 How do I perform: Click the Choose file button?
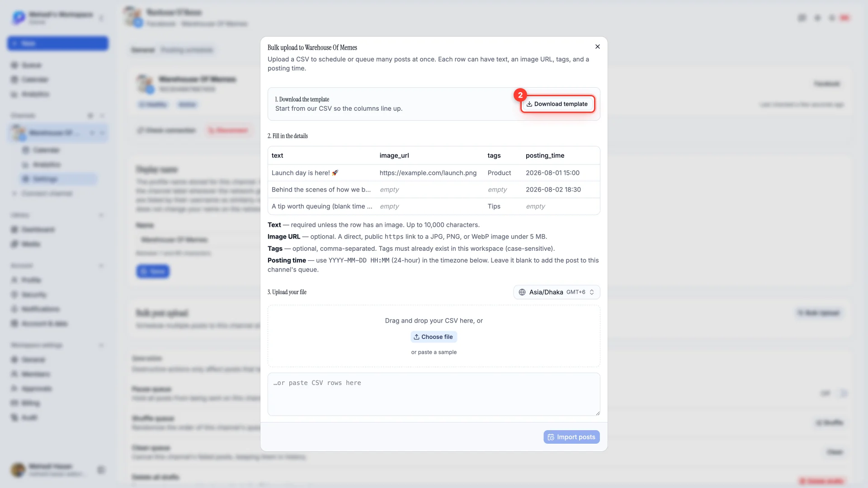click(x=434, y=337)
